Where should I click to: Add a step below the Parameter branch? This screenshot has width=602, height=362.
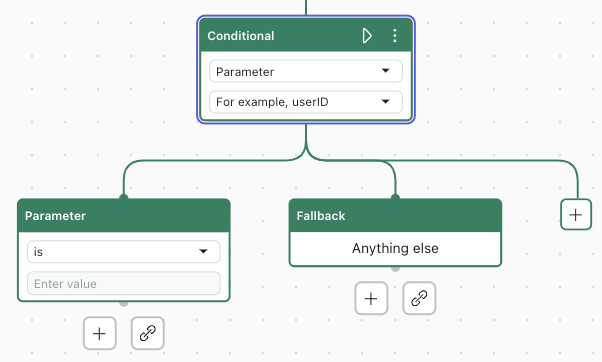pos(99,333)
